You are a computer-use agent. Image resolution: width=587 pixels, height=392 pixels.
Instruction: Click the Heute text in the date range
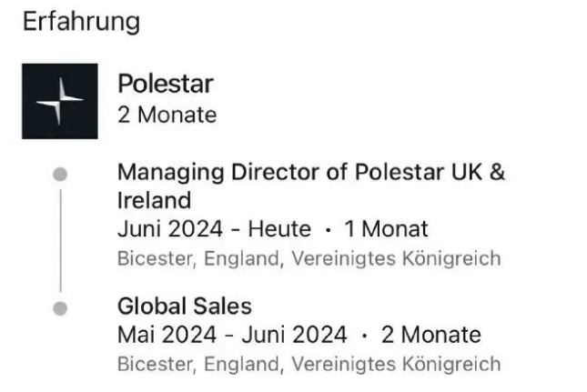[279, 228]
